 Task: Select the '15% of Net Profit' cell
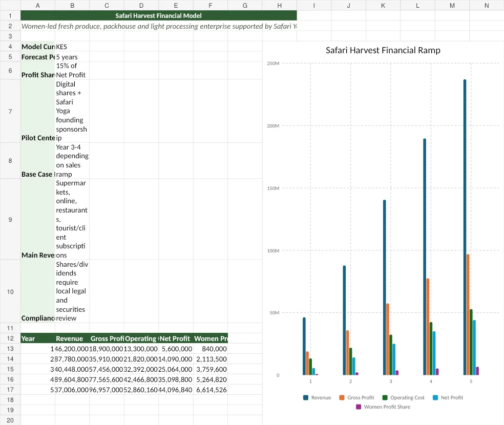tap(72, 71)
